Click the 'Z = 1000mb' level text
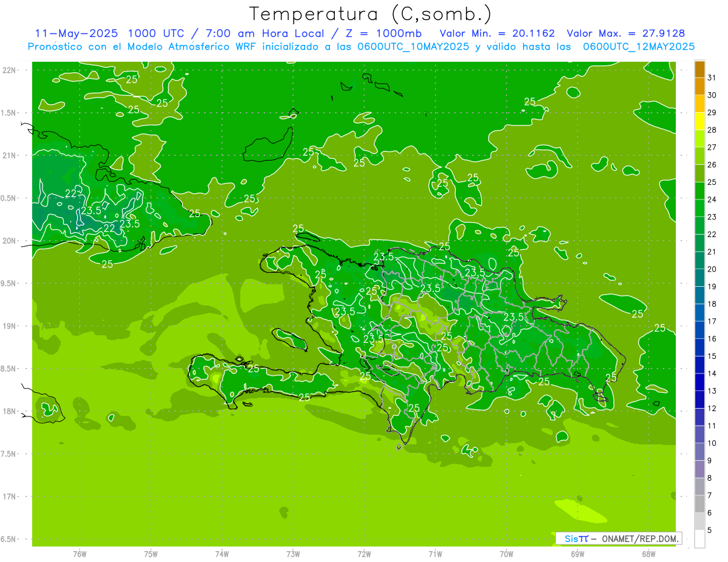 click(382, 33)
